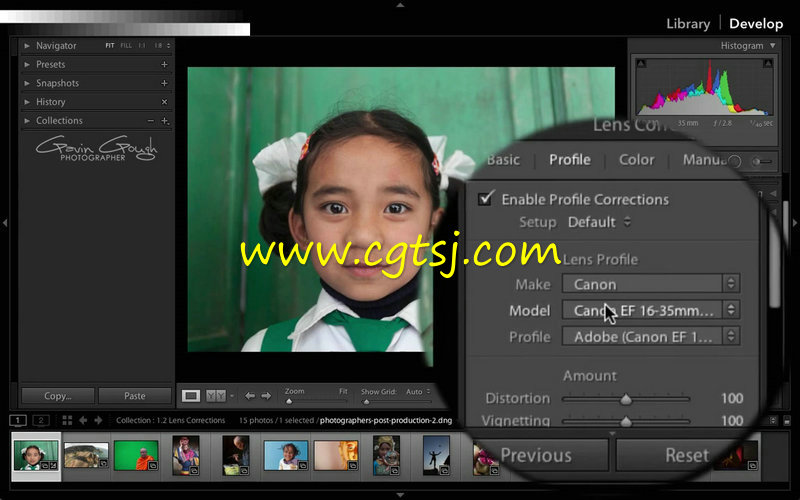The height and width of the screenshot is (500, 800).
Task: Select the Radial Filter circle tool
Action: tap(735, 161)
